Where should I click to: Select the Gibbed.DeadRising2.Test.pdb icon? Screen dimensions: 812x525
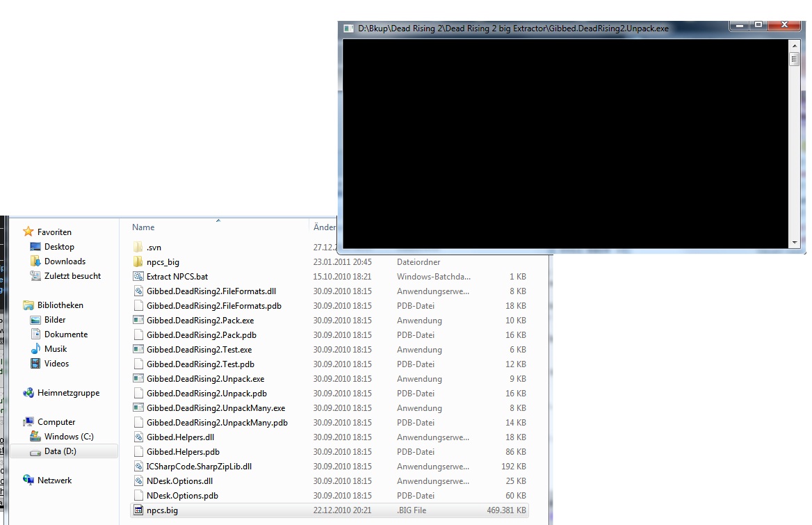pos(138,364)
